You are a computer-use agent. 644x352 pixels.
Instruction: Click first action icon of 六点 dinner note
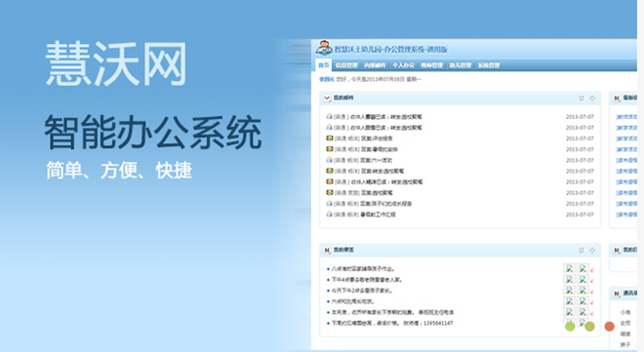click(x=569, y=300)
